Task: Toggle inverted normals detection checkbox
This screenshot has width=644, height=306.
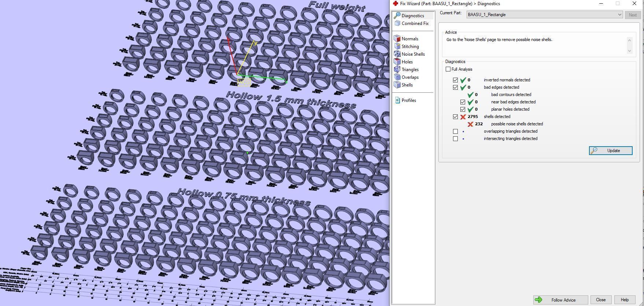Action: point(455,80)
